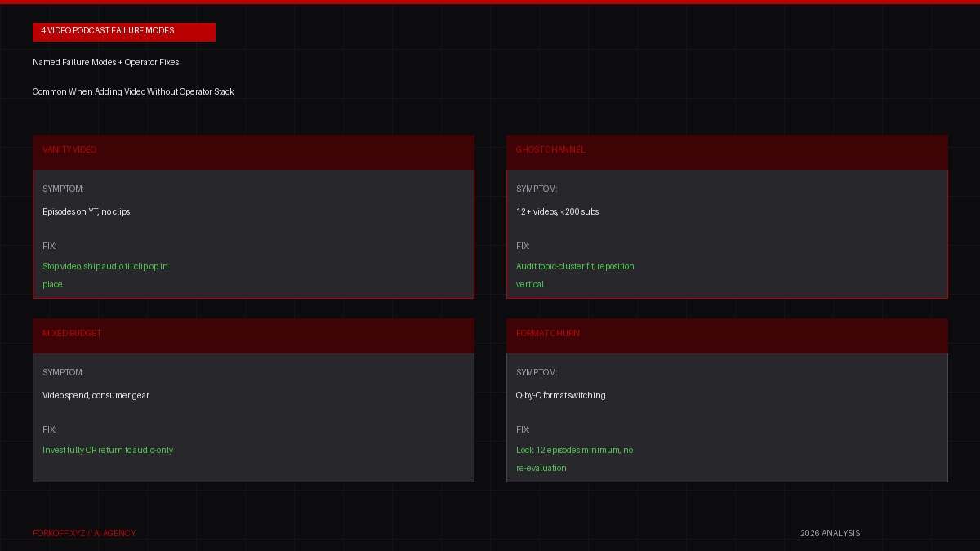The image size is (980, 551).
Task: Select 'Q-by-Q format switching' text
Action: pyautogui.click(x=561, y=396)
